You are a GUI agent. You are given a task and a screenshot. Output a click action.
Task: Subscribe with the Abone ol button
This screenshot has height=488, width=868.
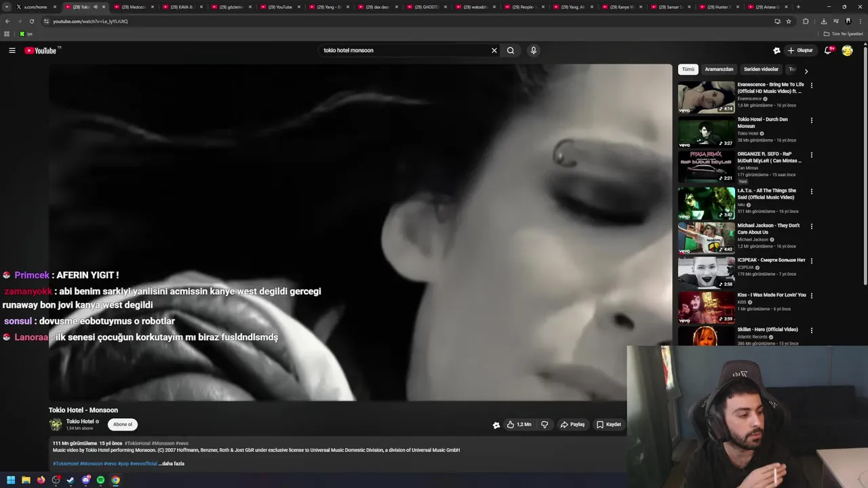point(123,424)
